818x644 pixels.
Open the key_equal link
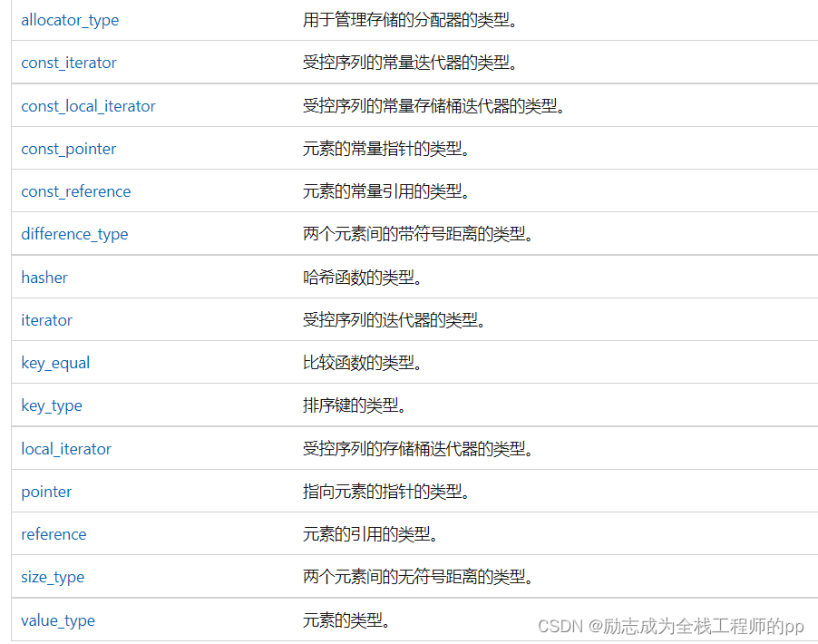point(55,363)
